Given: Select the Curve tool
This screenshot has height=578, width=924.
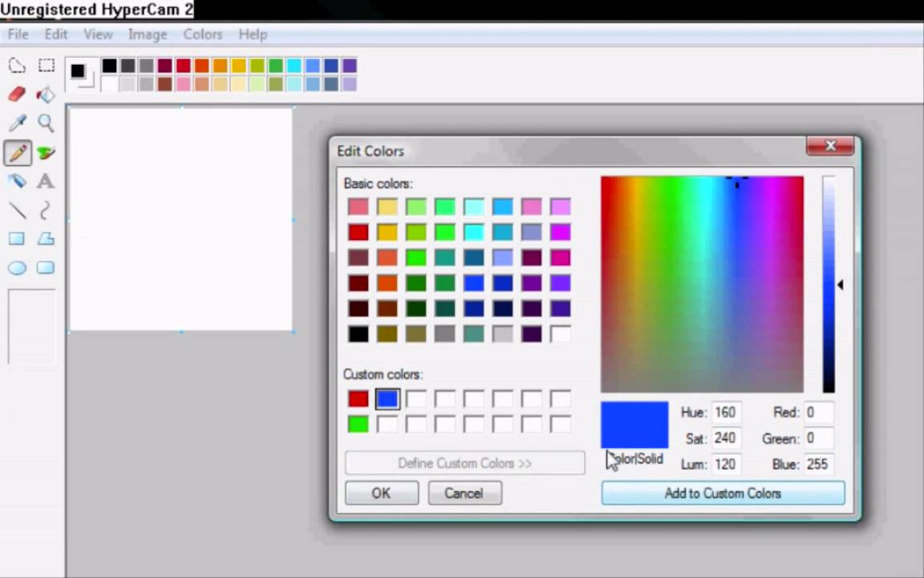Looking at the screenshot, I should [x=46, y=210].
